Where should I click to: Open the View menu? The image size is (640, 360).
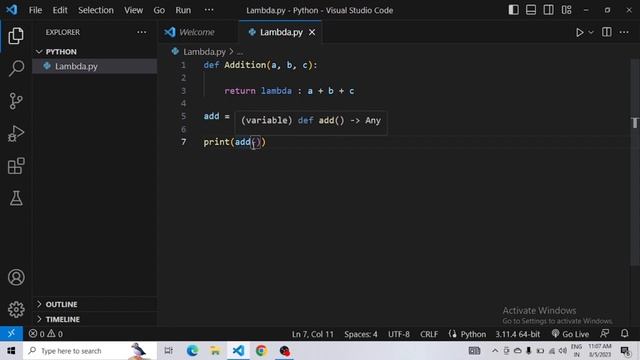133,10
